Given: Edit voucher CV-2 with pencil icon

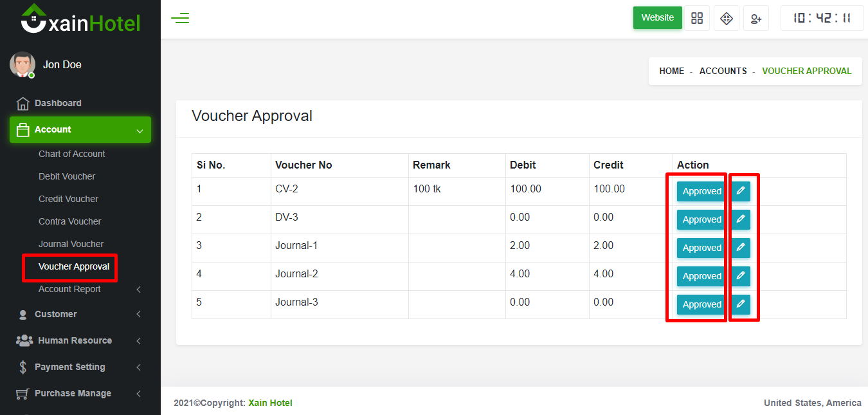Looking at the screenshot, I should tap(741, 191).
